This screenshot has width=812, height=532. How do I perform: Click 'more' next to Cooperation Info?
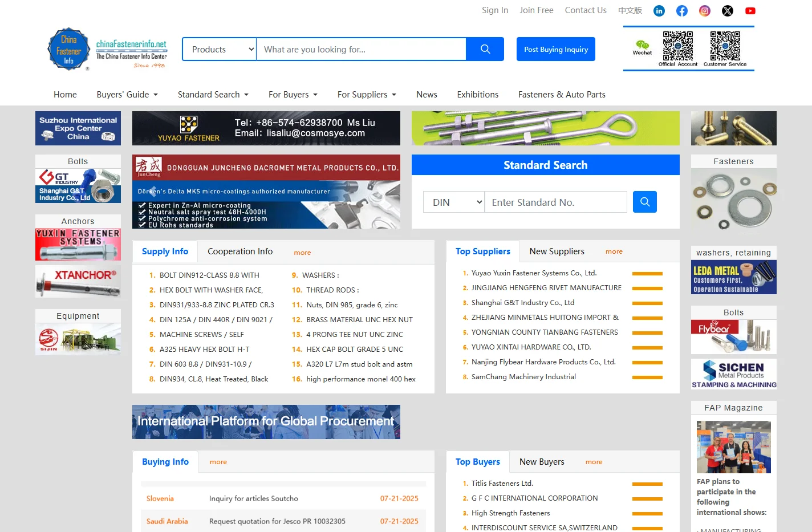302,253
